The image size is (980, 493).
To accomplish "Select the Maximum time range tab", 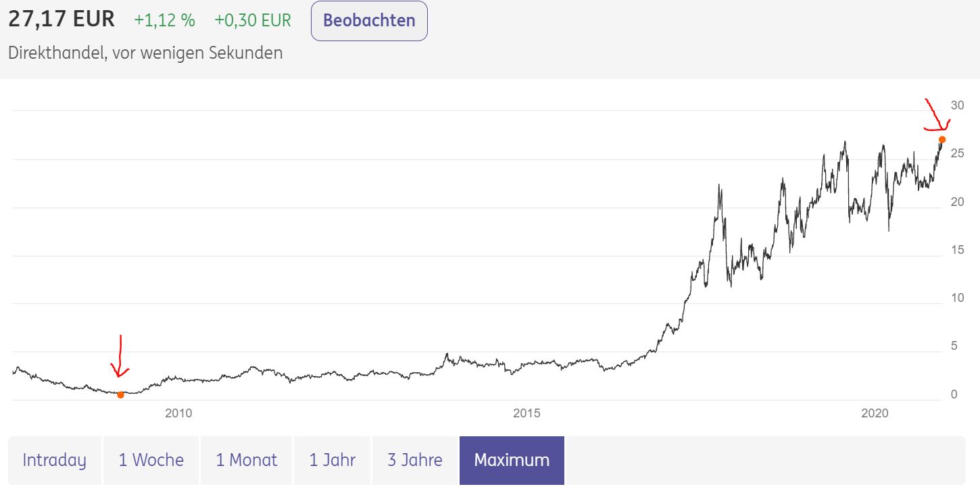I will pos(512,461).
